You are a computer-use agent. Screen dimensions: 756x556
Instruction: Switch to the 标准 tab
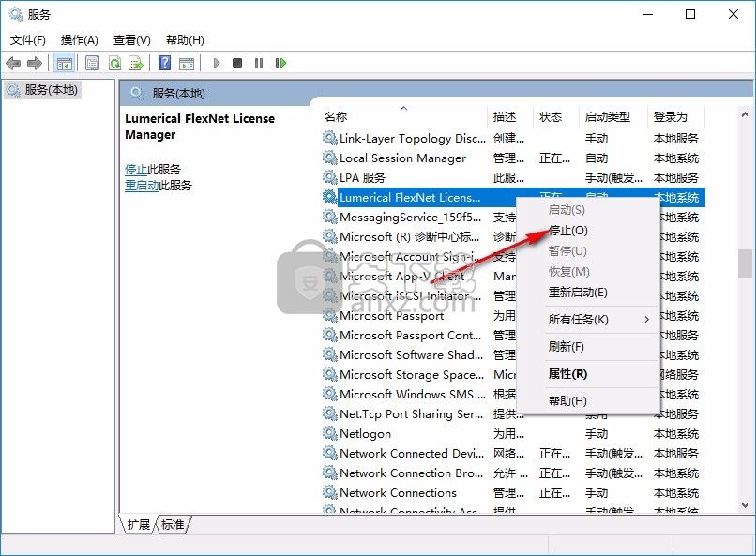point(173,524)
